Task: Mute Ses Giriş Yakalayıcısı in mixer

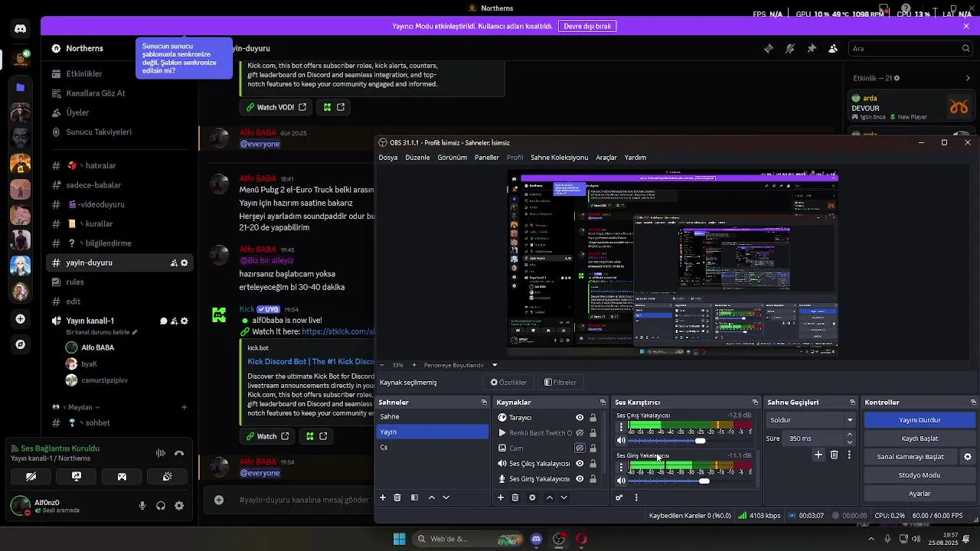Action: pyautogui.click(x=621, y=481)
